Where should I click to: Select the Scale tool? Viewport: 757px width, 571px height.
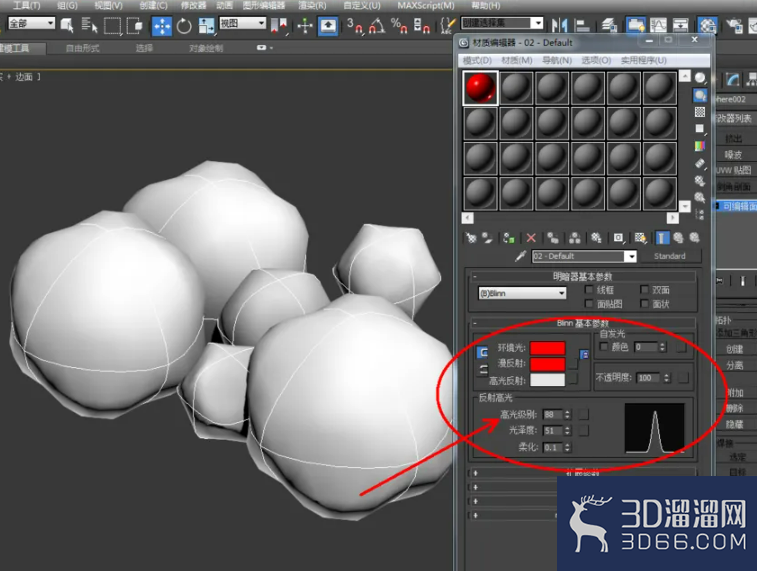206,26
